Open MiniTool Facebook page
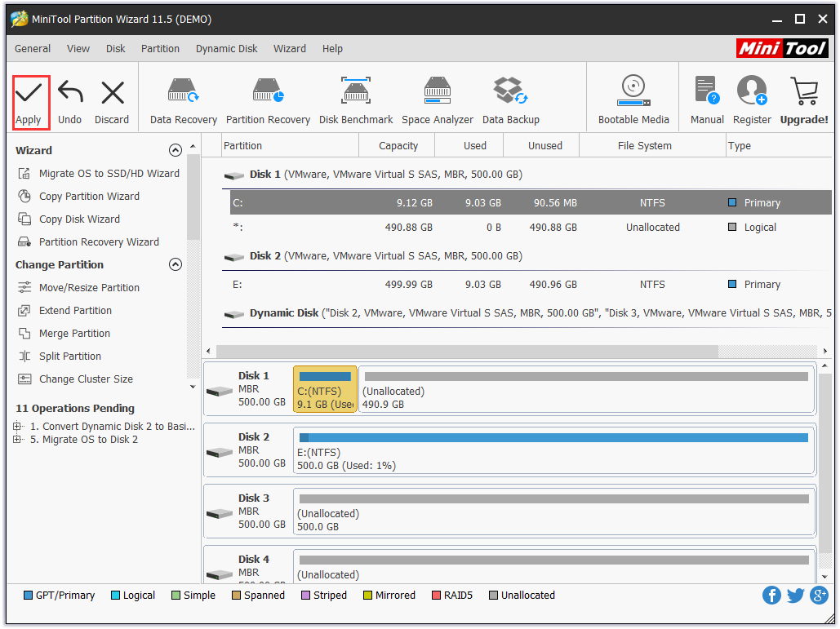 771,596
